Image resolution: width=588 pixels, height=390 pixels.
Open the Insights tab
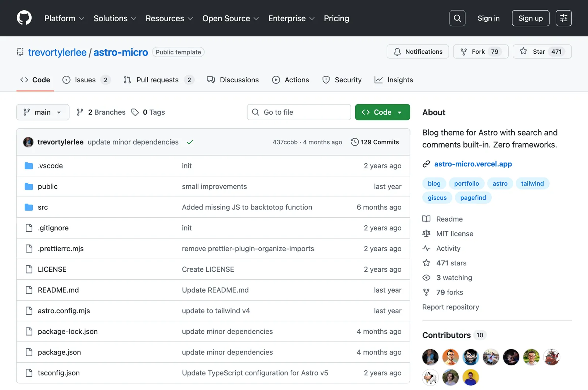pos(394,80)
